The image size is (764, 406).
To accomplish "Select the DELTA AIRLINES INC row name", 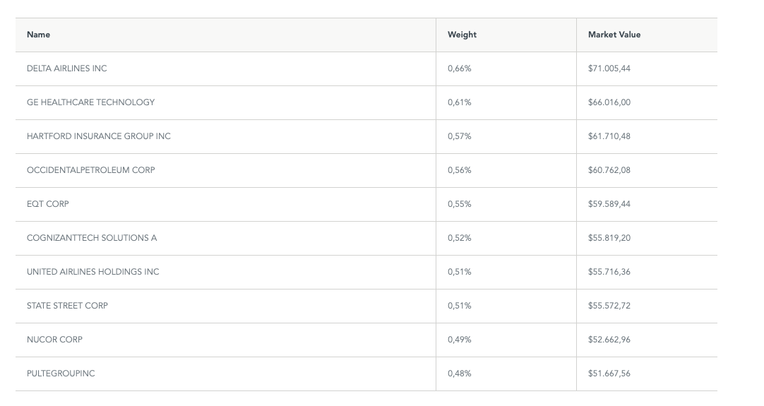I will click(67, 69).
